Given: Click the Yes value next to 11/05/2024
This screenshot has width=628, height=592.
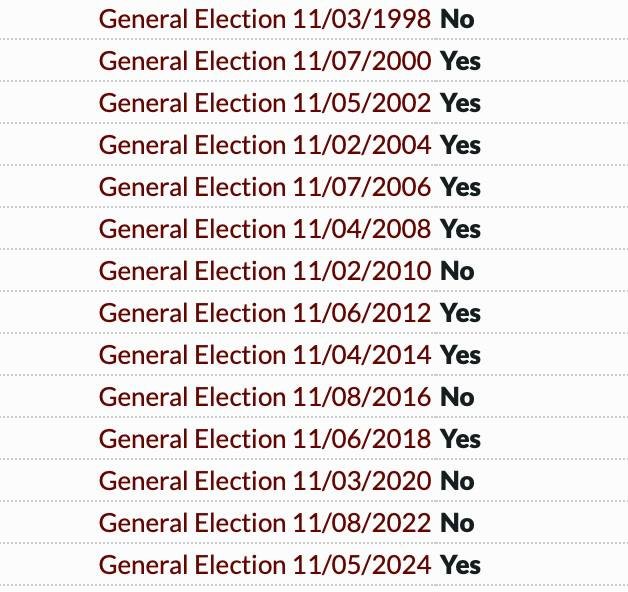Looking at the screenshot, I should coord(460,565).
